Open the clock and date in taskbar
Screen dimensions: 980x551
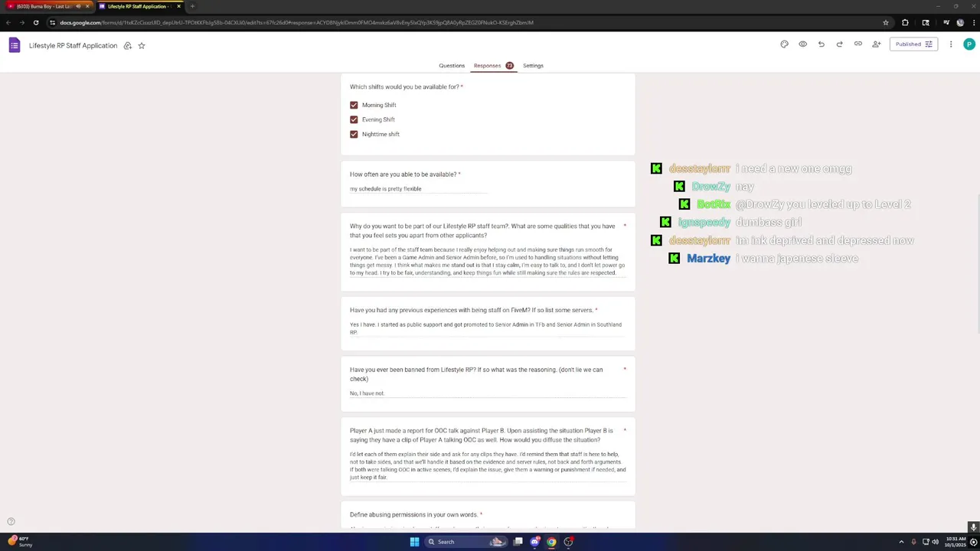tap(955, 542)
